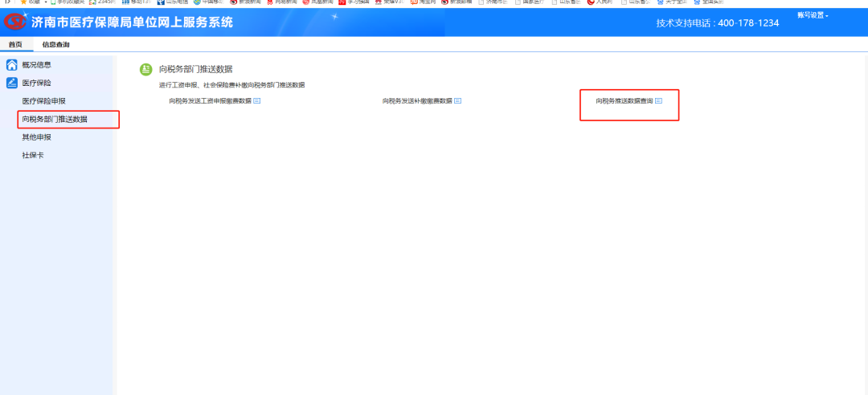Click list icon after 向税务发送工资申报缴费数据
The width and height of the screenshot is (868, 395).
tap(257, 100)
